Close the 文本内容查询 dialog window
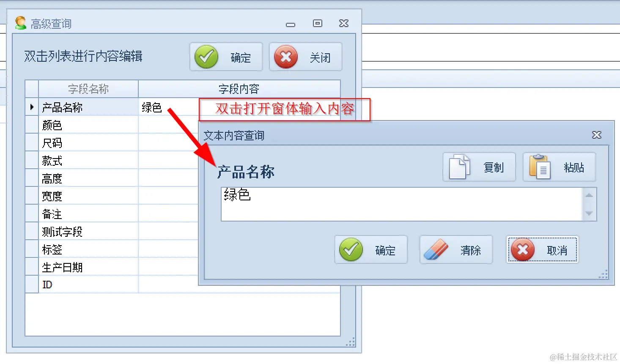 597,135
